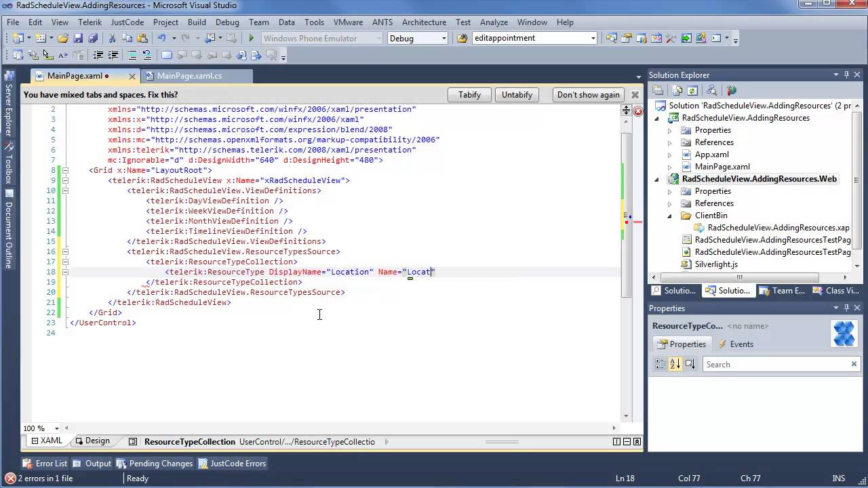Toggle a bookmark on the current line

point(167,55)
